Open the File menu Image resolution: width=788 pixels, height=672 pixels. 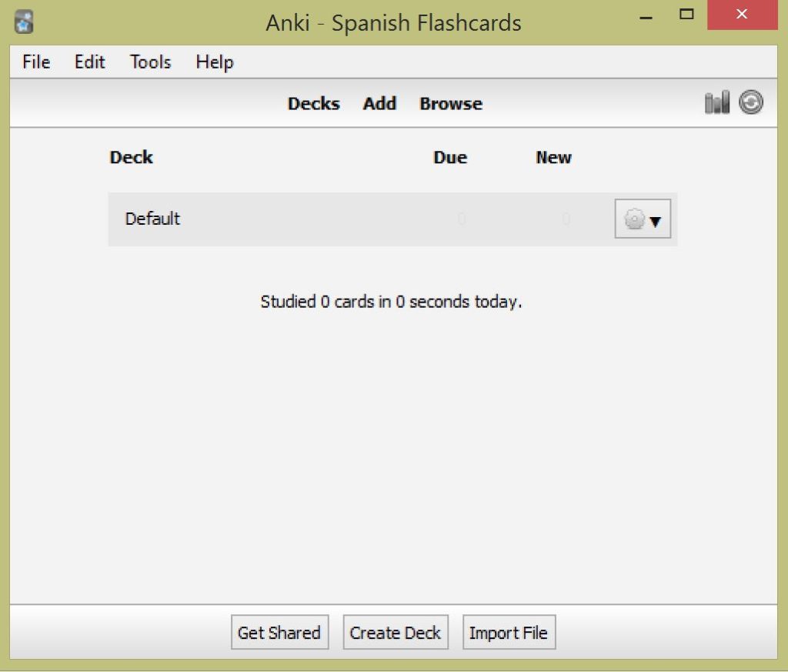[x=36, y=62]
